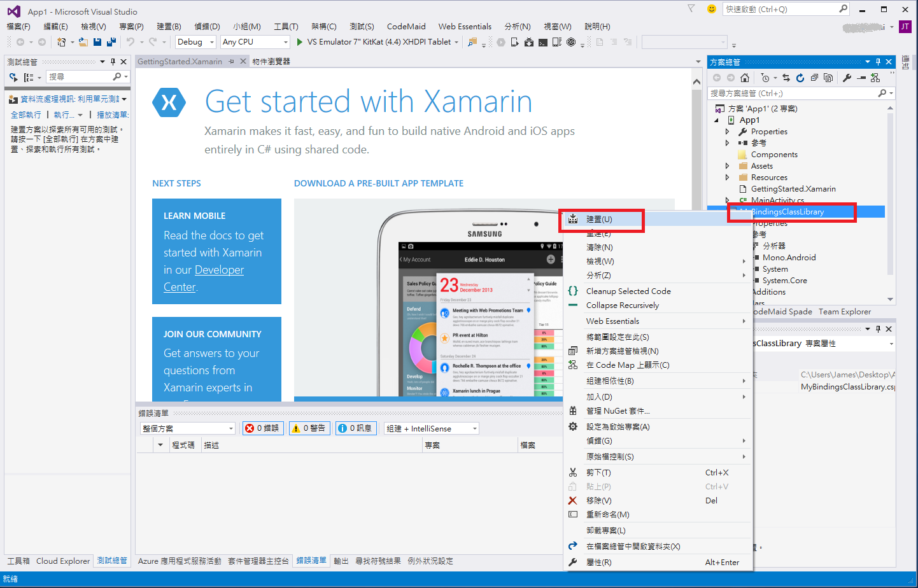This screenshot has height=588, width=918.
Task: Toggle auto-hide pin on properties panel
Action: pos(878,329)
